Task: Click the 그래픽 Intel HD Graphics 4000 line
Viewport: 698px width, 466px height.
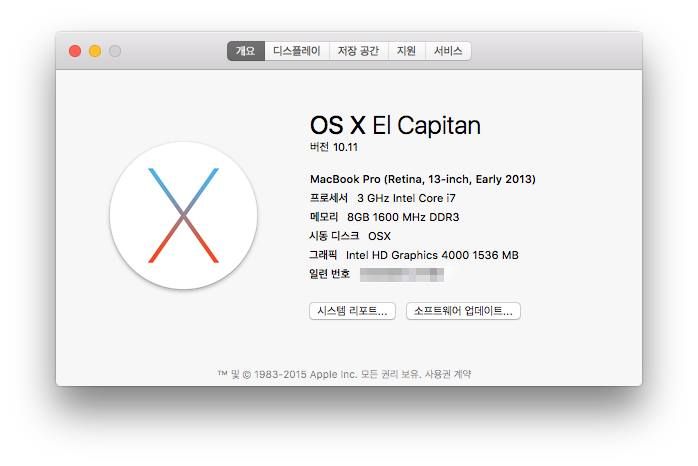Action: click(414, 255)
